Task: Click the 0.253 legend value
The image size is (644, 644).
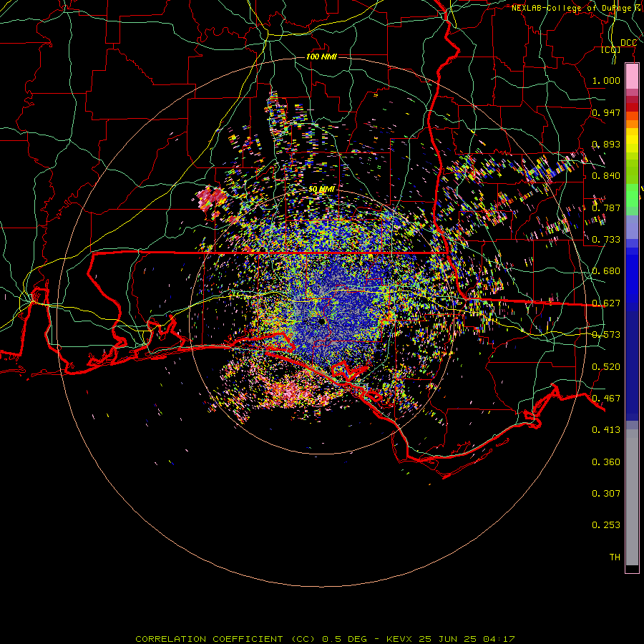Action: [x=606, y=525]
